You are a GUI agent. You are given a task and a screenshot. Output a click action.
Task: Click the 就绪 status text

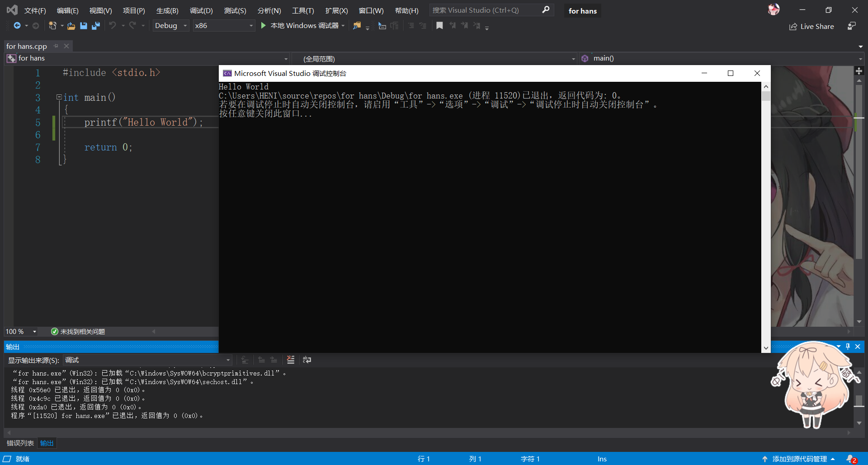(x=23, y=459)
